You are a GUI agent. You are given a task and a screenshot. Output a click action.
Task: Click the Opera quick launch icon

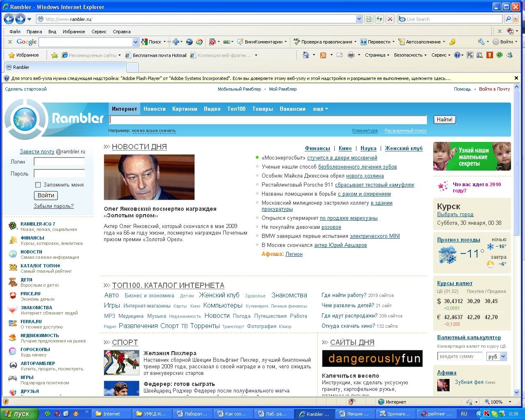tap(58, 414)
